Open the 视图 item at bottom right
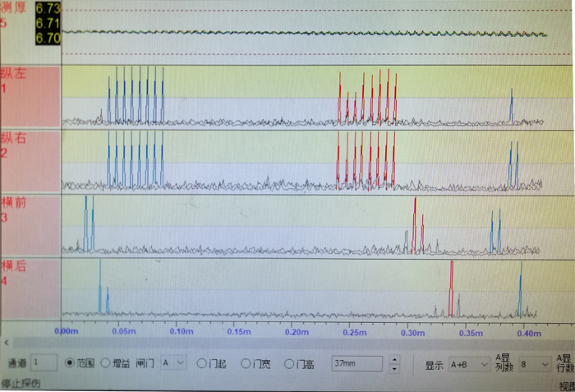The width and height of the screenshot is (575, 392). [x=566, y=385]
